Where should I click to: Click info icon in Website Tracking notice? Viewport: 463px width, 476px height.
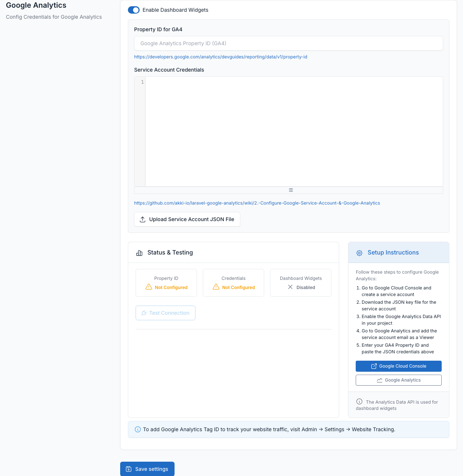pos(138,429)
